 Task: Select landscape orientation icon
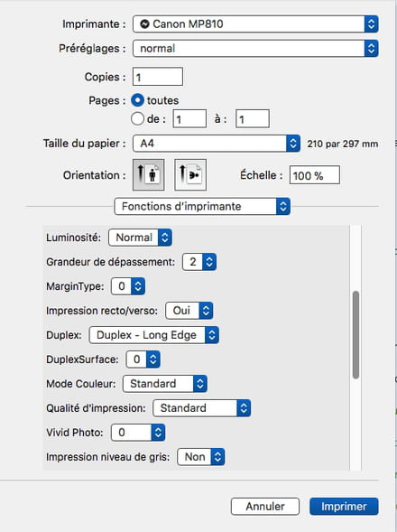(x=190, y=175)
